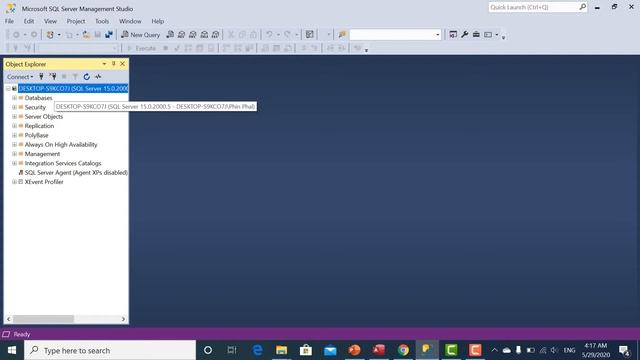Viewport: 640px width, 360px height.
Task: Click Object Explorer scrollbar left arrow
Action: (x=9, y=319)
